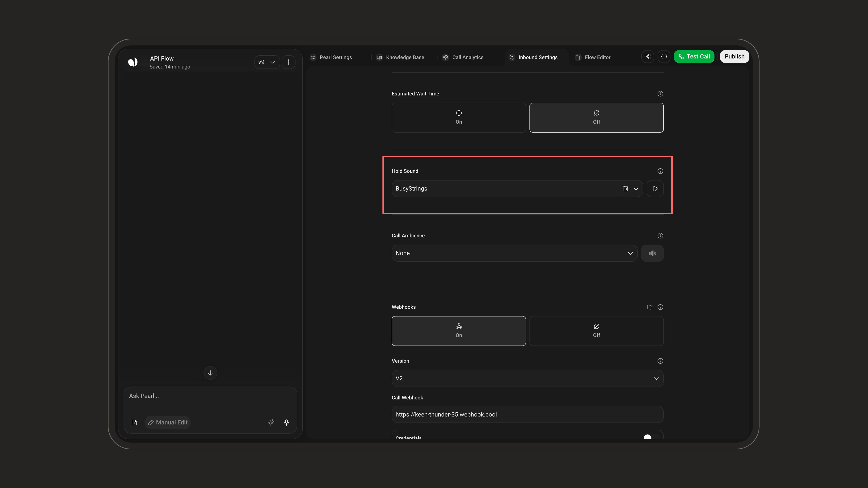
Task: Show Hold Sound info tooltip
Action: 660,171
